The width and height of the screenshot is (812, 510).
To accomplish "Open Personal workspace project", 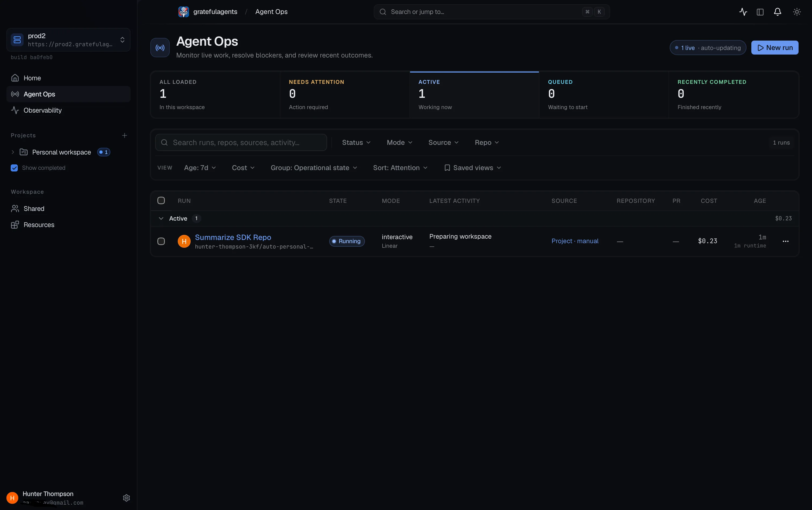I will [x=61, y=152].
